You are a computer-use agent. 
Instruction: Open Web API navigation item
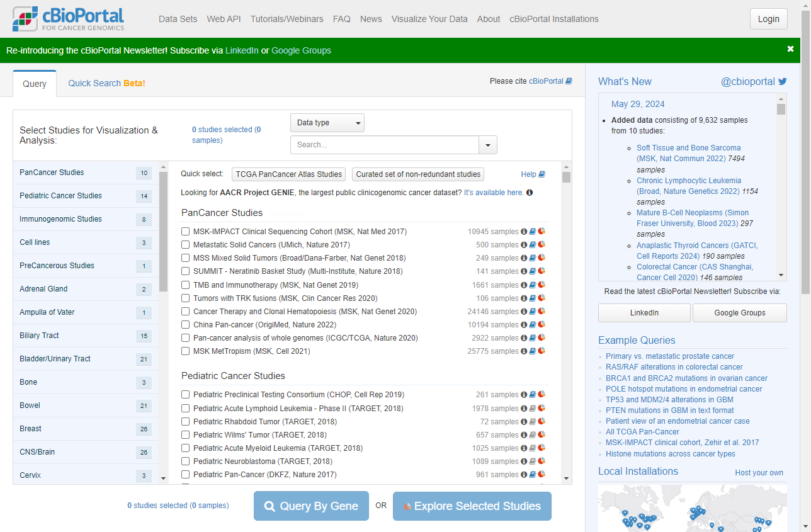coord(224,19)
